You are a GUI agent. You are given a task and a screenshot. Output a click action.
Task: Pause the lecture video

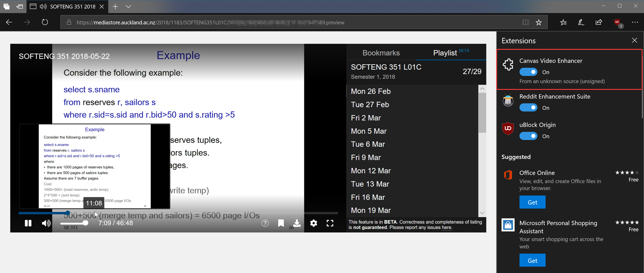pyautogui.click(x=28, y=223)
